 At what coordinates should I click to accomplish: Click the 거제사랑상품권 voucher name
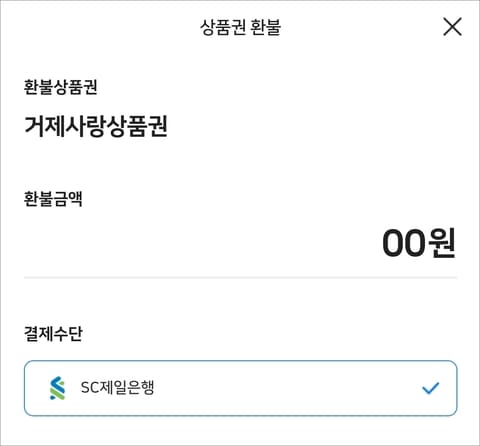tap(96, 126)
